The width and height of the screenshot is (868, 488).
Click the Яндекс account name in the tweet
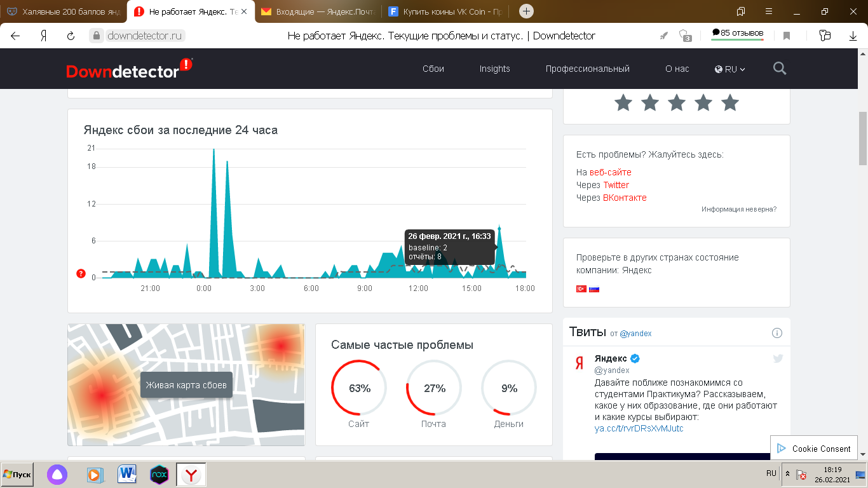pyautogui.click(x=611, y=358)
